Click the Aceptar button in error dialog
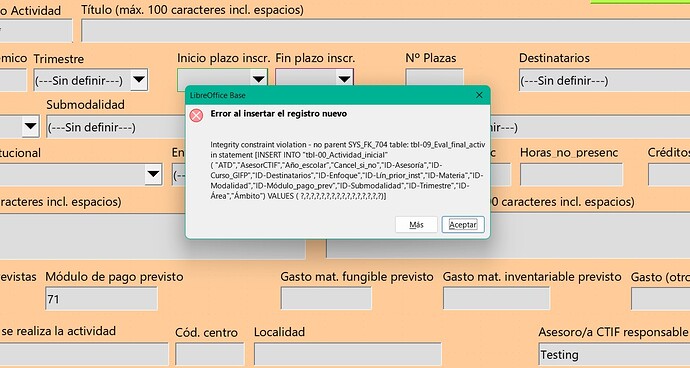 coord(462,224)
